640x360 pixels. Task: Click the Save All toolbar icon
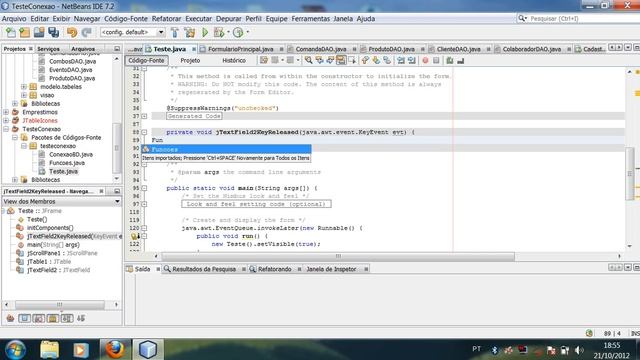tap(53, 32)
